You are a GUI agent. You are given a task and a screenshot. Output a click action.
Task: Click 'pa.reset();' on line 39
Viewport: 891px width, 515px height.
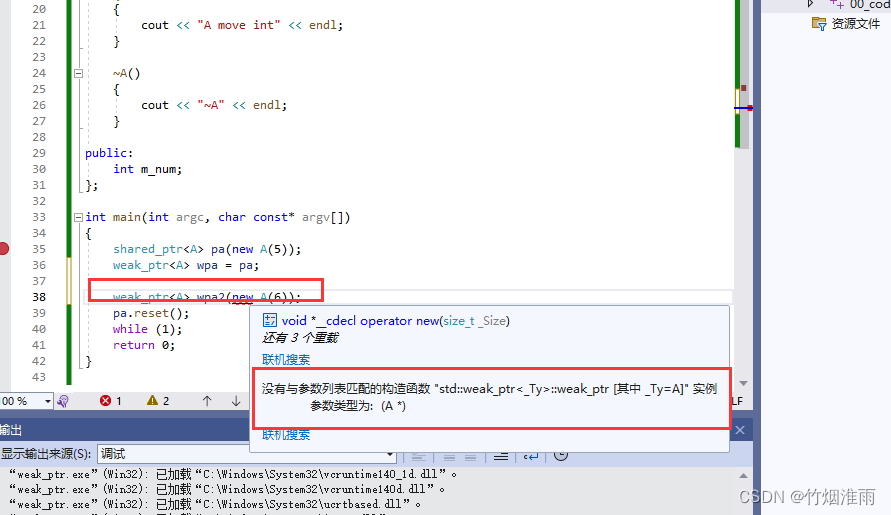coord(151,313)
